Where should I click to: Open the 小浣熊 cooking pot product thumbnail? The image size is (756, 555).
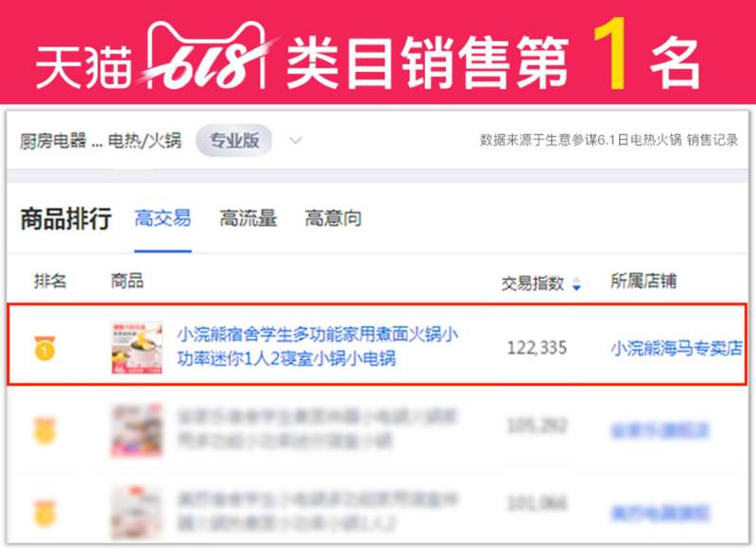137,348
